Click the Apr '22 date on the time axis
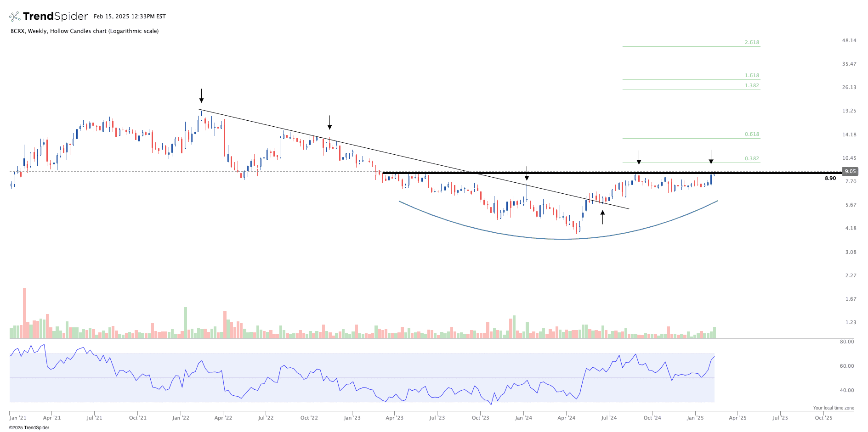The width and height of the screenshot is (868, 432). (223, 418)
